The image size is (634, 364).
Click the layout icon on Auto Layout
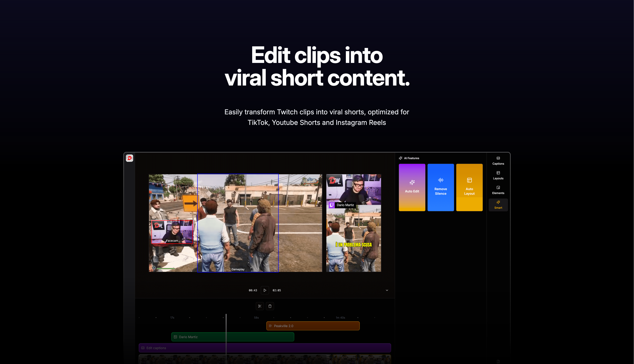point(469,180)
